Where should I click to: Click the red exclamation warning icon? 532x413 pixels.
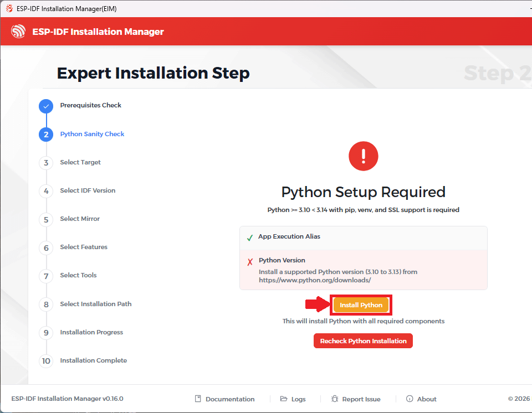pyautogui.click(x=364, y=156)
